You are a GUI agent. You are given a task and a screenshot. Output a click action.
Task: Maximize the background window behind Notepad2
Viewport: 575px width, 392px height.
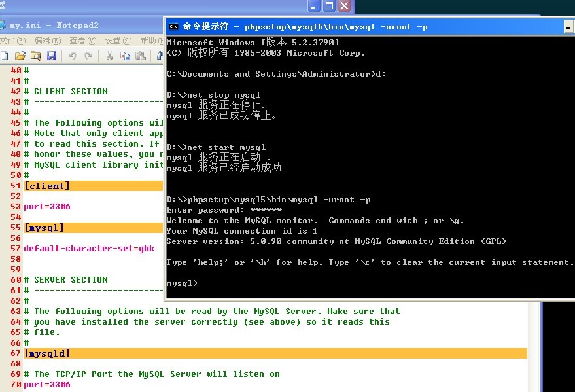point(329,6)
